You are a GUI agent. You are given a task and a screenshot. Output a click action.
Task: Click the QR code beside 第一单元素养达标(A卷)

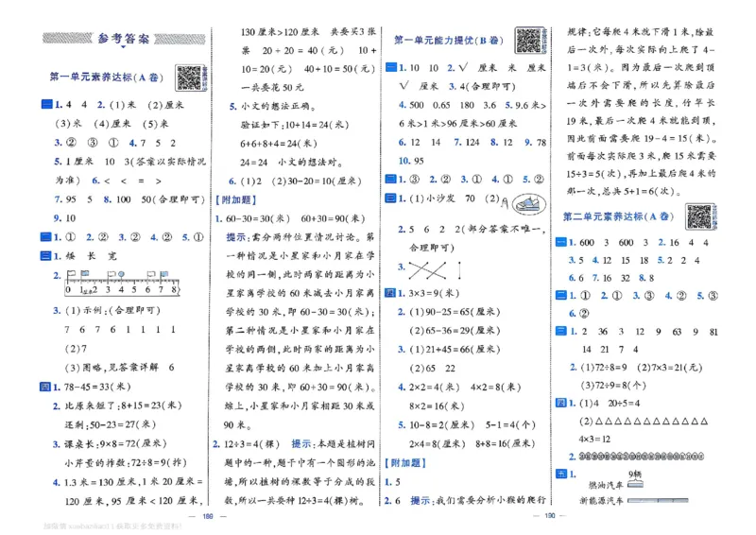[189, 78]
